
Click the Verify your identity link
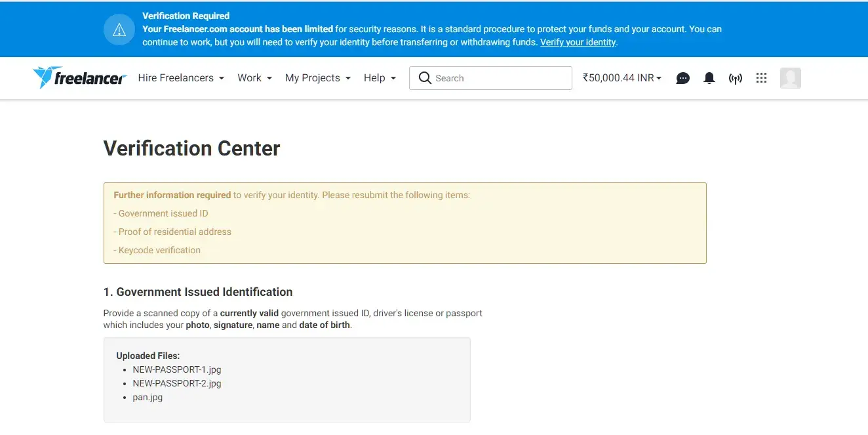(578, 42)
